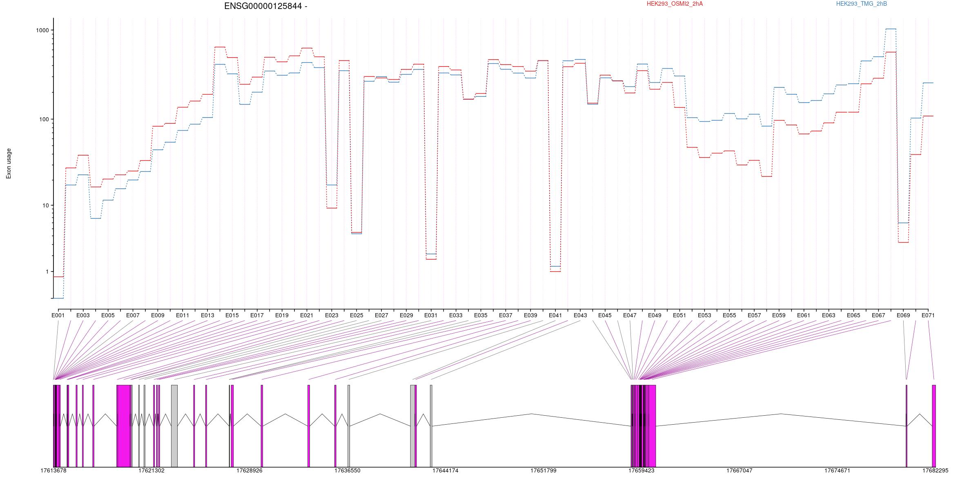
Task: Click exon label E021
Action: (307, 315)
